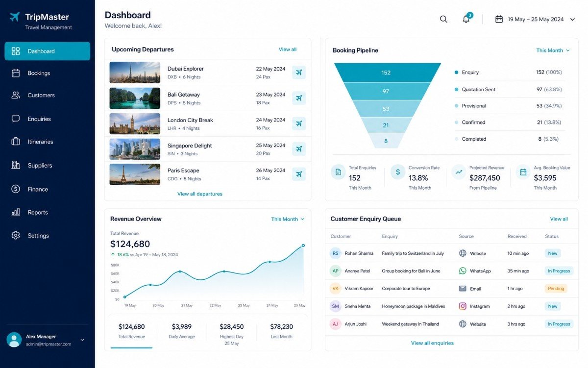Click the Total Enquiries document icon
Image resolution: width=588 pixels, height=368 pixels.
pos(338,172)
